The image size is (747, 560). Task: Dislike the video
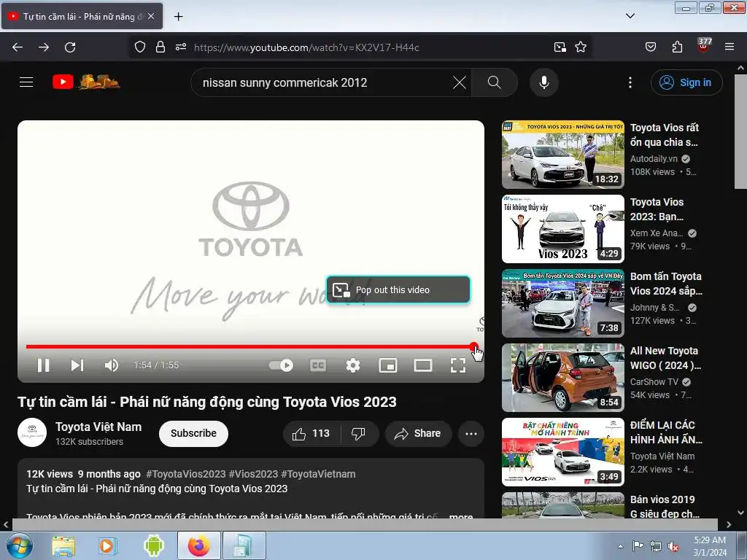[359, 433]
